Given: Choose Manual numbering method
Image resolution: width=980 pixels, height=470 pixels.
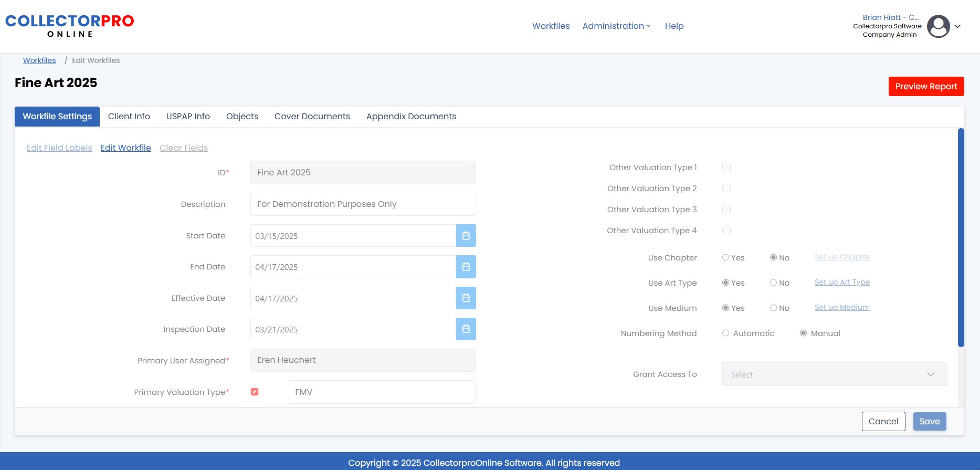Looking at the screenshot, I should [x=803, y=333].
